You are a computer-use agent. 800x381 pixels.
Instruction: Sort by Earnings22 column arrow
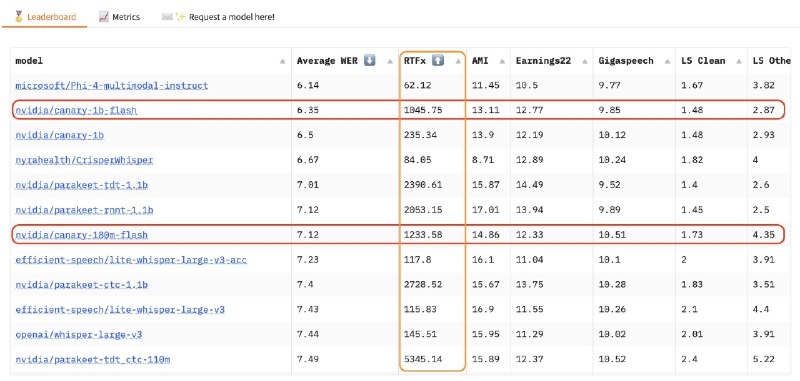click(x=584, y=61)
